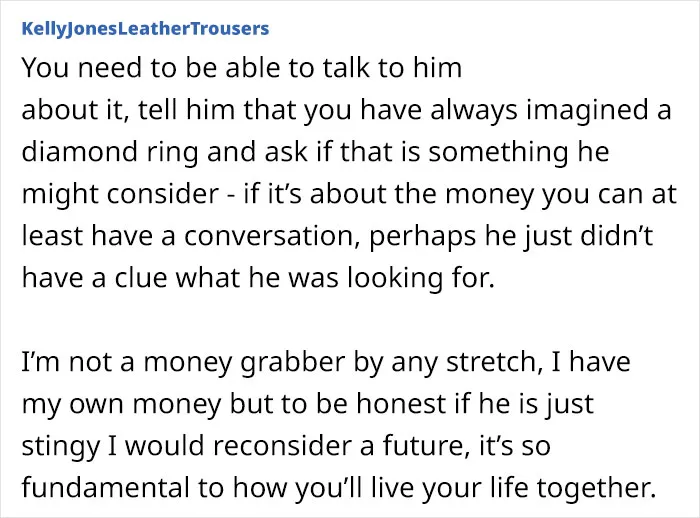Click the words 'might consider' in the first paragraph

tap(120, 194)
